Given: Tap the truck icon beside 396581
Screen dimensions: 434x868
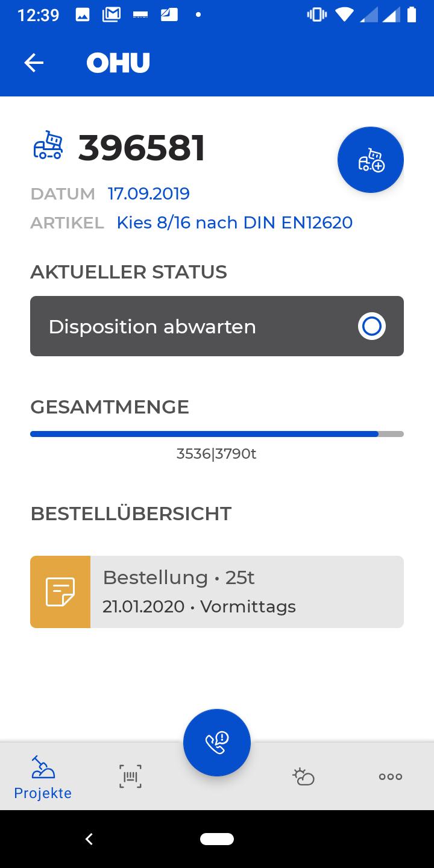Looking at the screenshot, I should click(x=48, y=146).
